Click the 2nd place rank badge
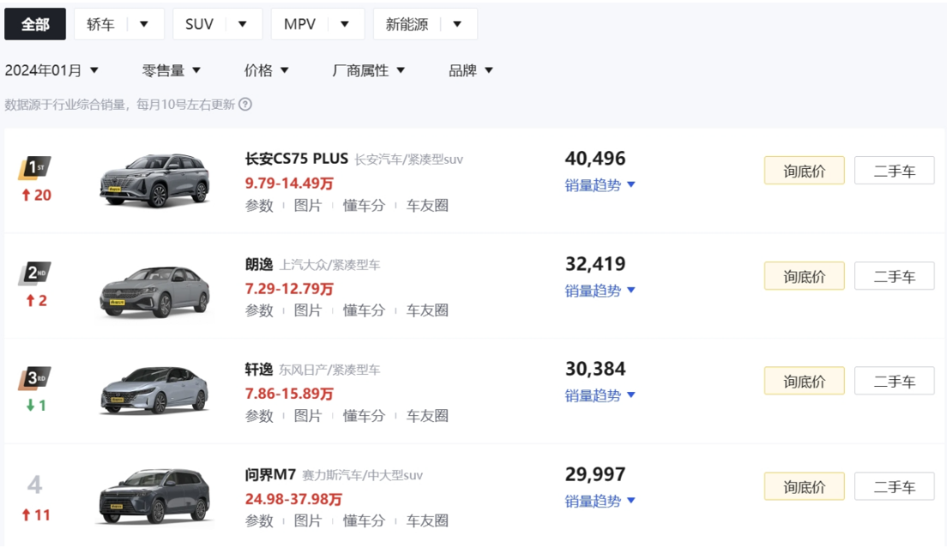Viewport: 947px width, 560px height. [x=35, y=274]
